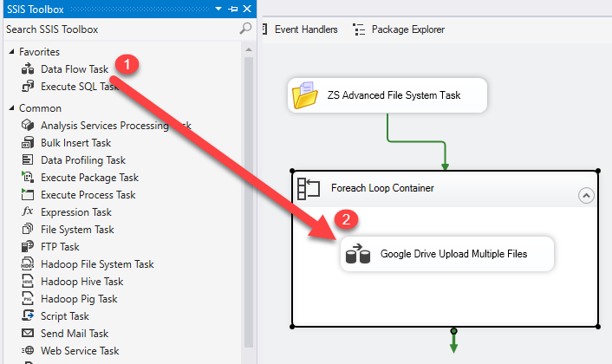Screen dimensions: 612x364
Task: Open the SSIS Toolbox window options dropdown
Action: tap(220, 8)
